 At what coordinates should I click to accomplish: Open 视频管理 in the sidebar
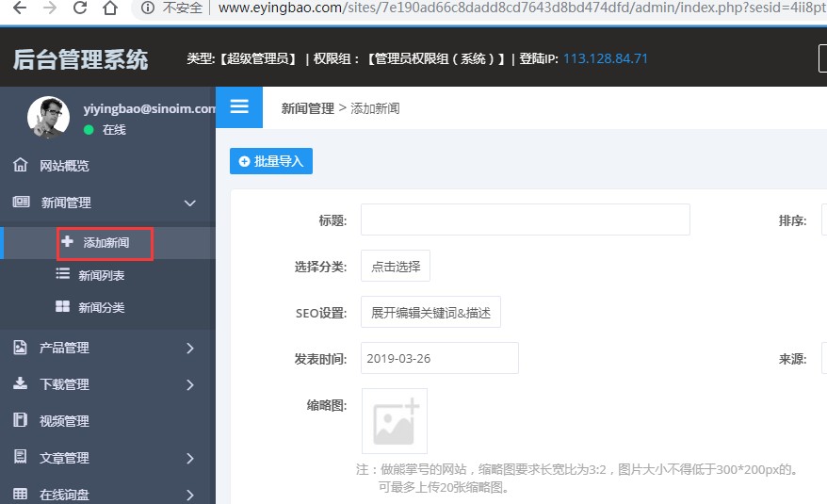63,421
